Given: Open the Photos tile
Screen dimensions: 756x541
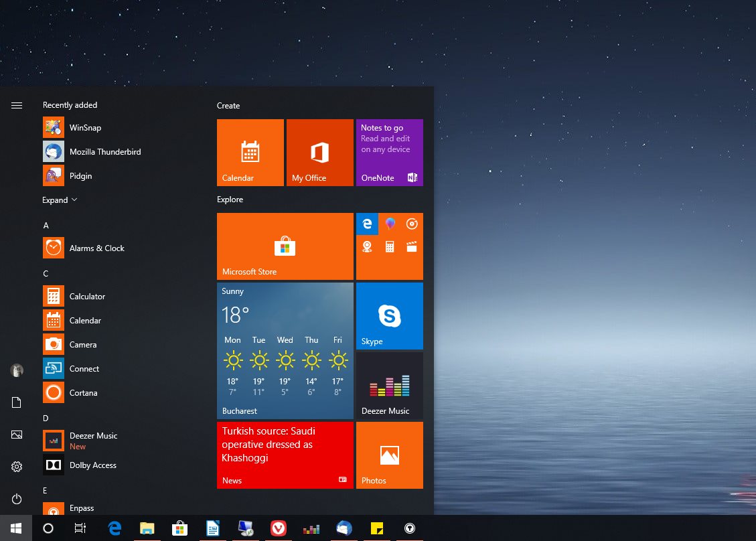Looking at the screenshot, I should (x=390, y=455).
